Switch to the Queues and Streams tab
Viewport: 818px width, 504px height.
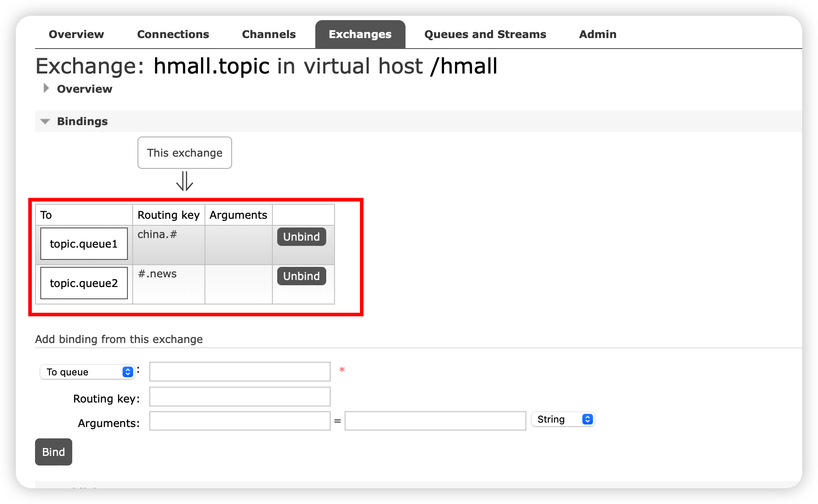(x=484, y=34)
